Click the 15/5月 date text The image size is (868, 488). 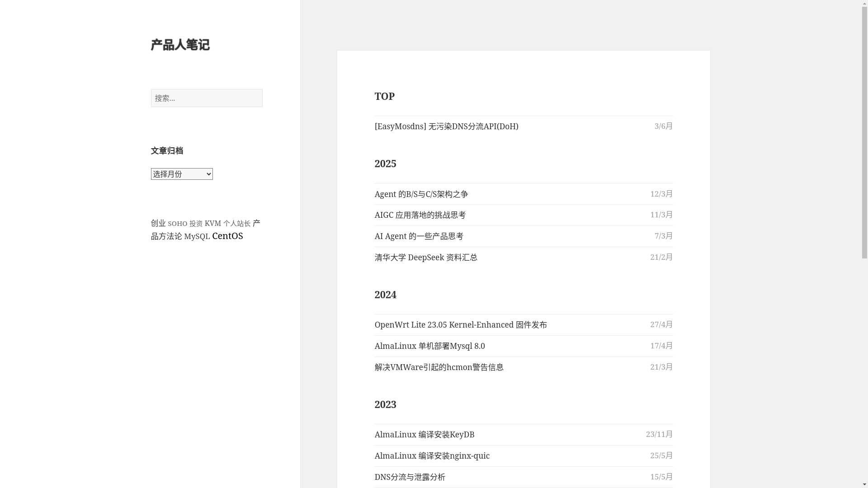[x=661, y=477]
